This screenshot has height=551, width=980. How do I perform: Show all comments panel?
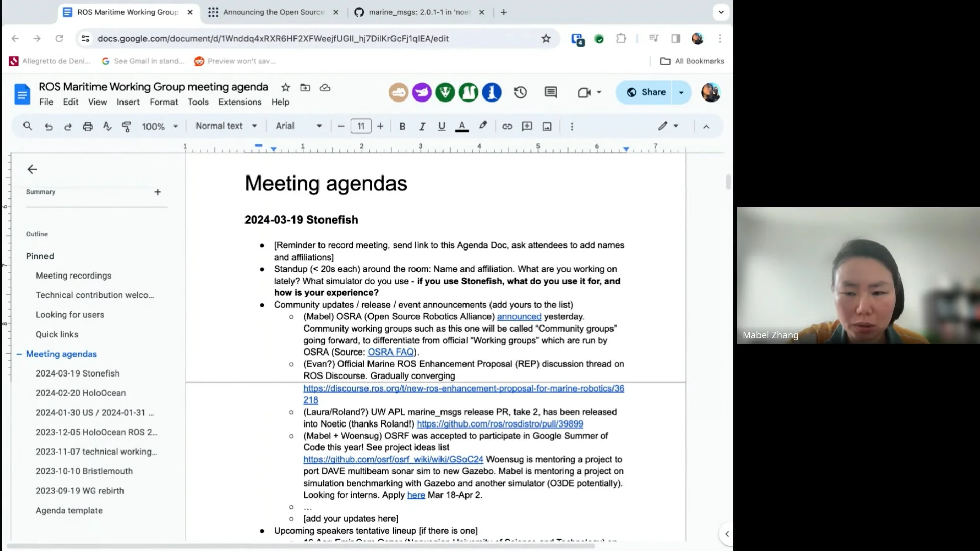551,92
